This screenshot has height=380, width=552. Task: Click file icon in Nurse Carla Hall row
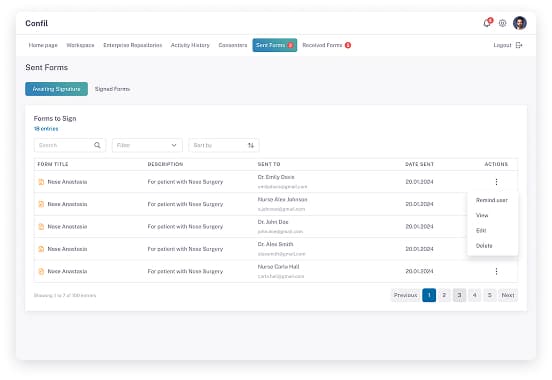coord(41,271)
